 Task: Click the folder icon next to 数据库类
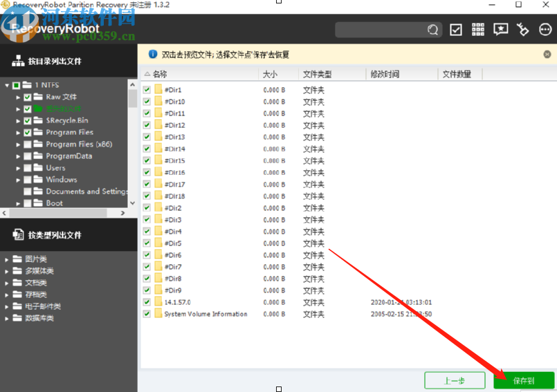click(x=17, y=318)
